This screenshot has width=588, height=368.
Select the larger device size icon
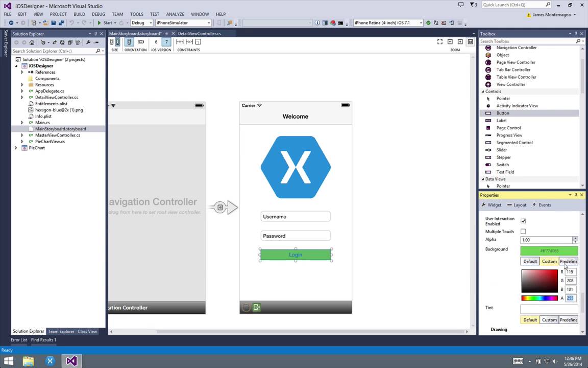click(117, 42)
